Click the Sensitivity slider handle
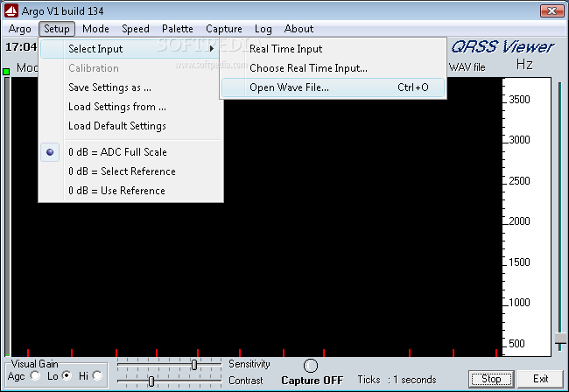This screenshot has height=392, width=569. click(194, 365)
